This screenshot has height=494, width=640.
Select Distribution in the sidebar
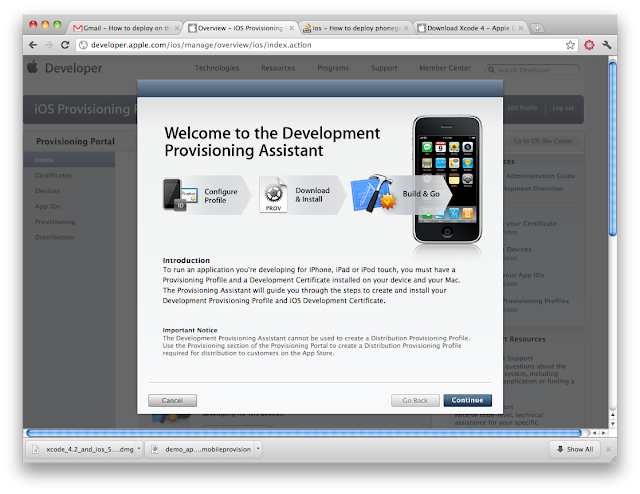(x=54, y=237)
